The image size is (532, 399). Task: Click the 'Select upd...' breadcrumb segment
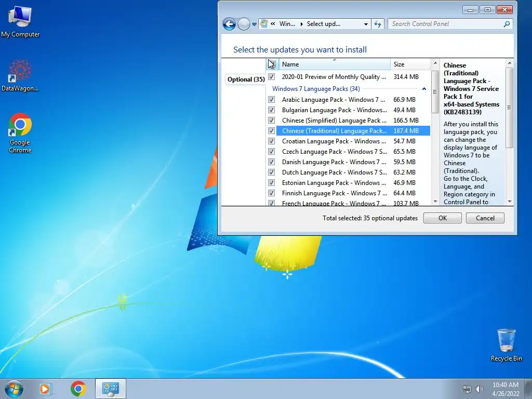point(323,24)
